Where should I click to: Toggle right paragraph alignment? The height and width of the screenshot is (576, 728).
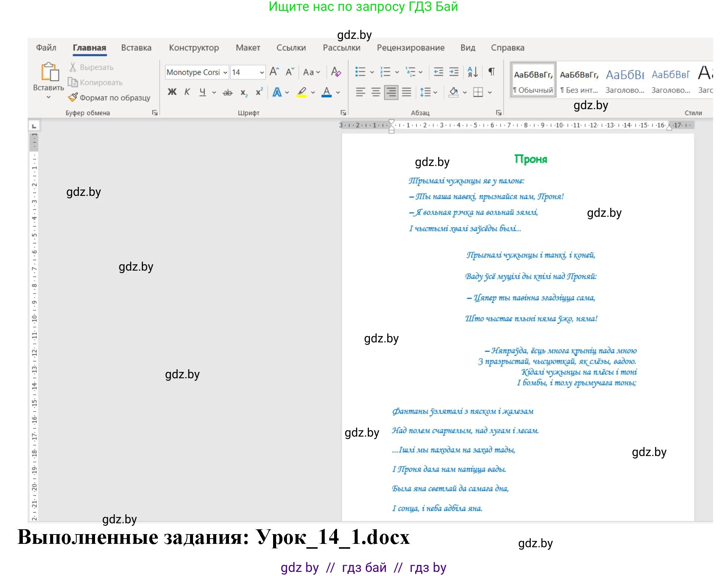point(391,92)
